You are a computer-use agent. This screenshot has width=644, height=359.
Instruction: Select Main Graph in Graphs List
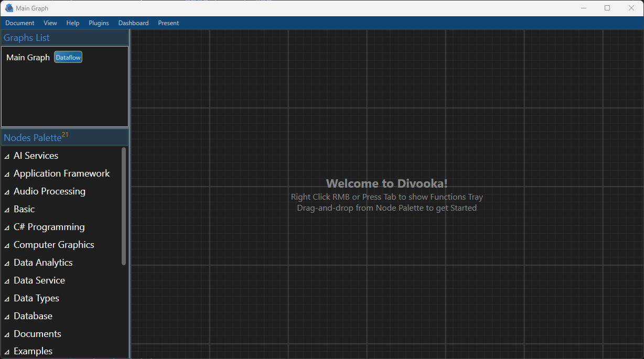28,57
